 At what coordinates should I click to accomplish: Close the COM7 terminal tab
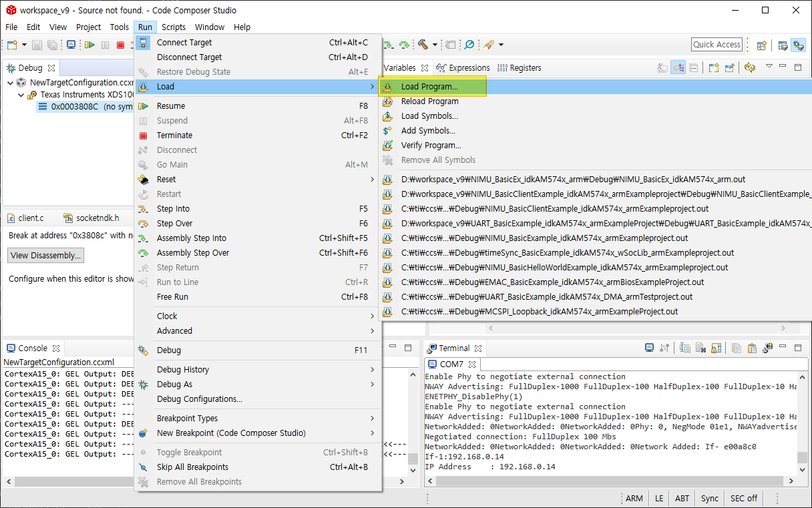tap(471, 364)
